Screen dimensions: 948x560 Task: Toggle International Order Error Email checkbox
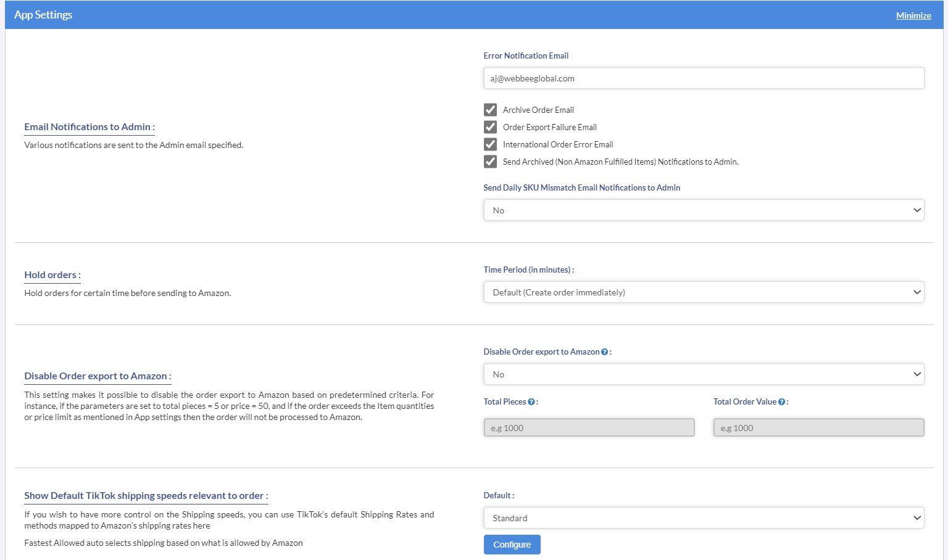click(491, 144)
